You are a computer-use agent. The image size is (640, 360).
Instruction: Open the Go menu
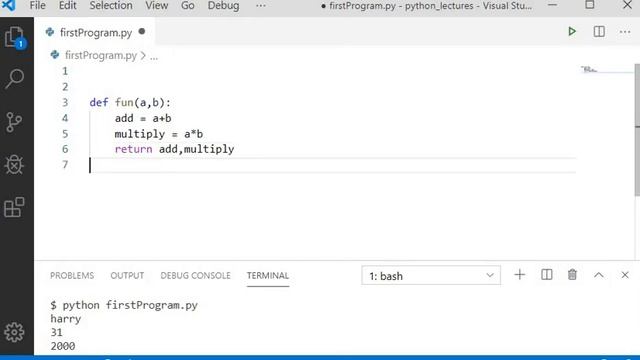tap(187, 6)
